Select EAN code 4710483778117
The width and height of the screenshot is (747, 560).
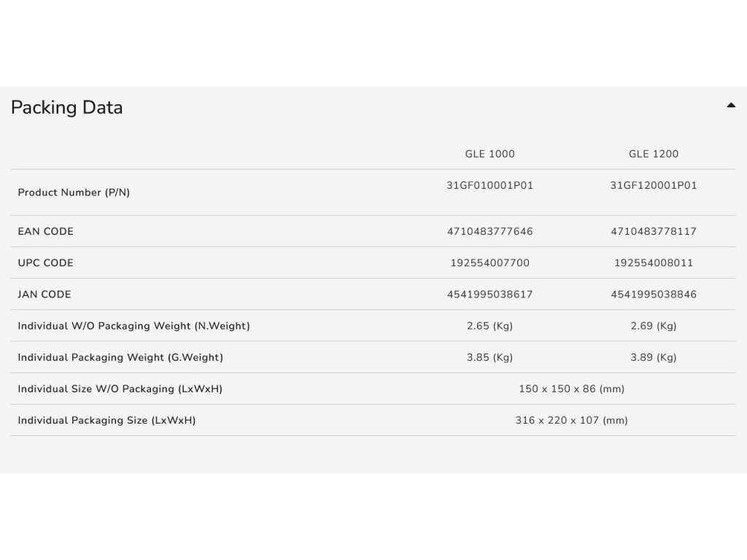(653, 231)
